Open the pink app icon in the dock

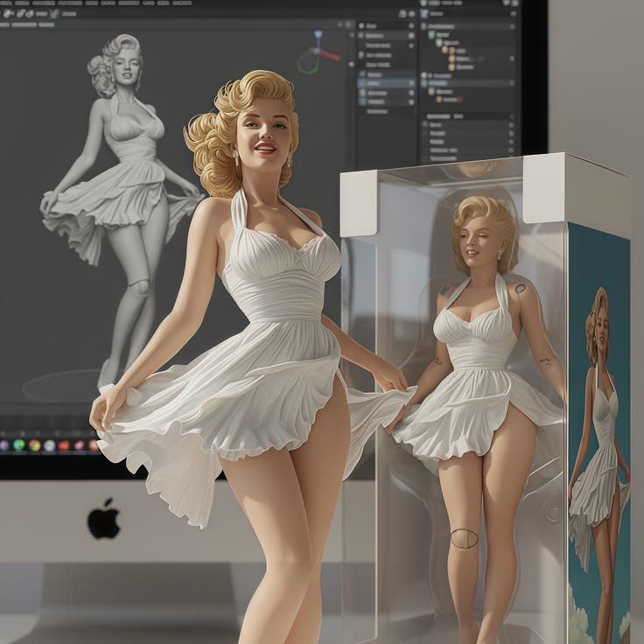79,445
